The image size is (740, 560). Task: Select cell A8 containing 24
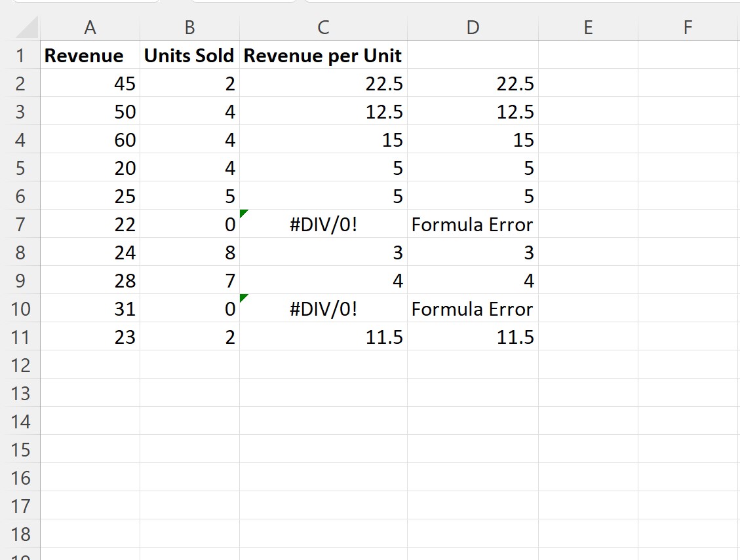(90, 252)
